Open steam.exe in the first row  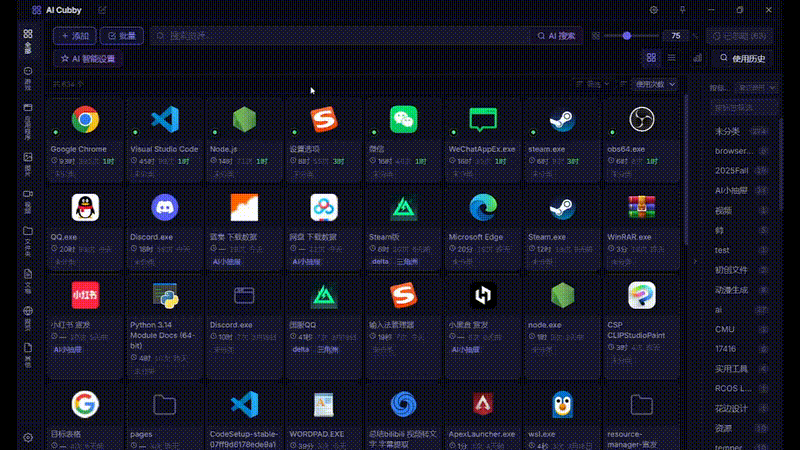tap(562, 140)
